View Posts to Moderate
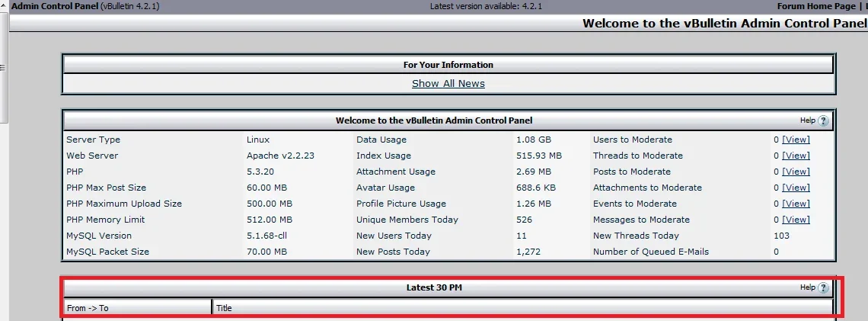The width and height of the screenshot is (868, 321). click(x=796, y=172)
